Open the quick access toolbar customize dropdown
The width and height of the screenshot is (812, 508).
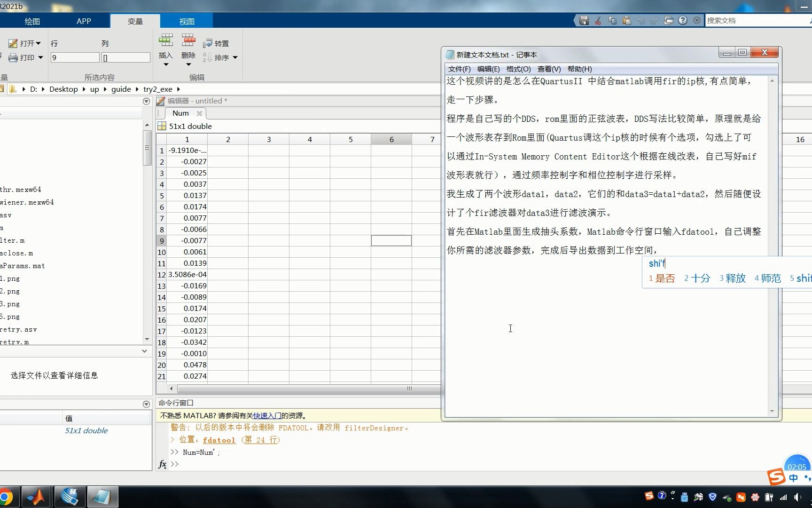(697, 20)
